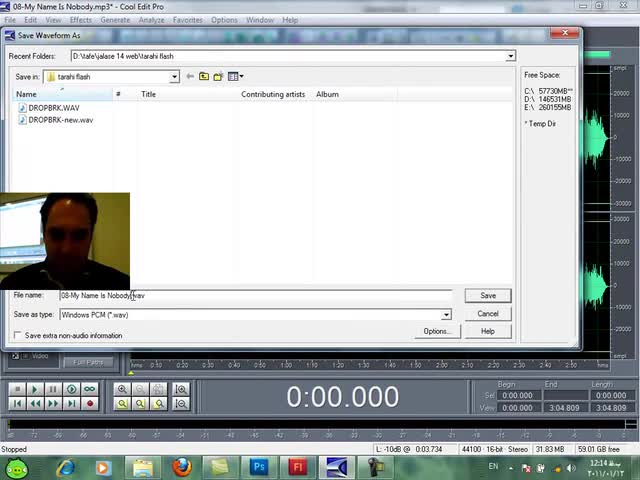Click the yellow playhead marker on the timeline
Viewport: 640px width, 480px height.
tap(131, 373)
